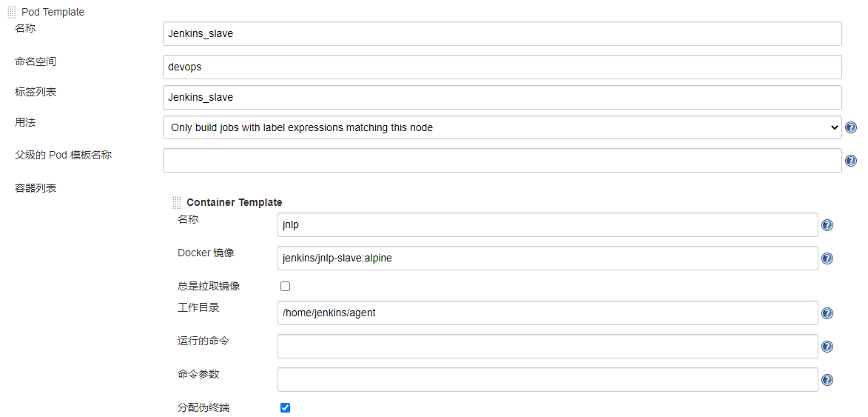Image resolution: width=868 pixels, height=417 pixels.
Task: Click help icon next to container 名称 jnlp
Action: click(x=827, y=225)
